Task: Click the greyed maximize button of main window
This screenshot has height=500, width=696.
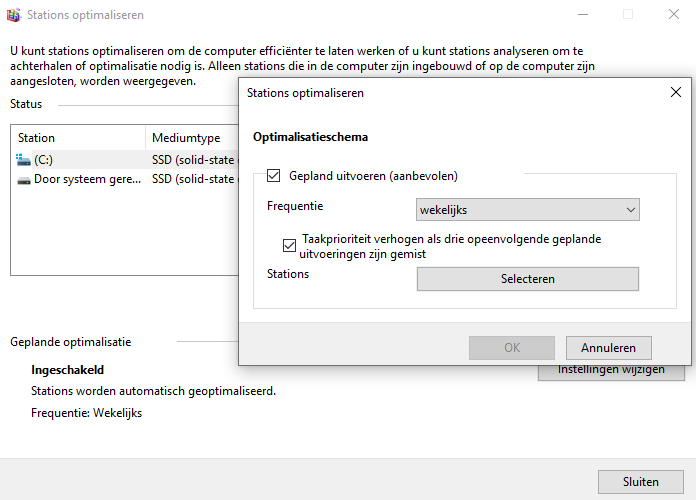Action: (628, 15)
